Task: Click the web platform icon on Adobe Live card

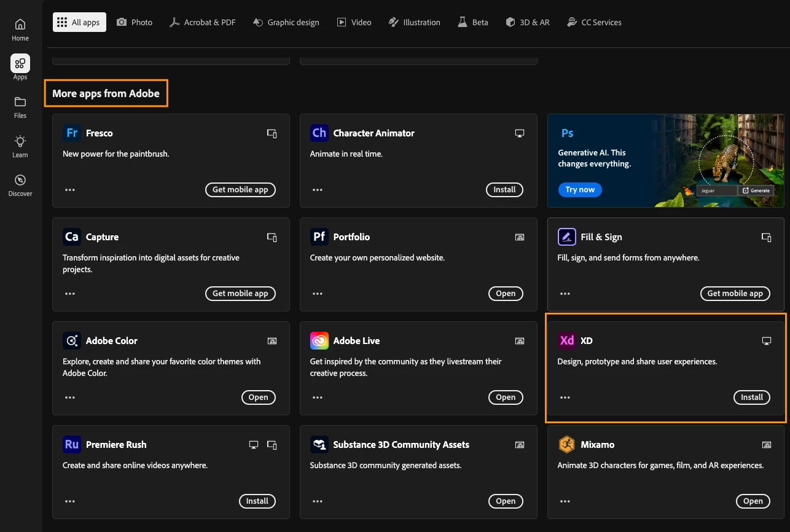Action: pyautogui.click(x=520, y=341)
